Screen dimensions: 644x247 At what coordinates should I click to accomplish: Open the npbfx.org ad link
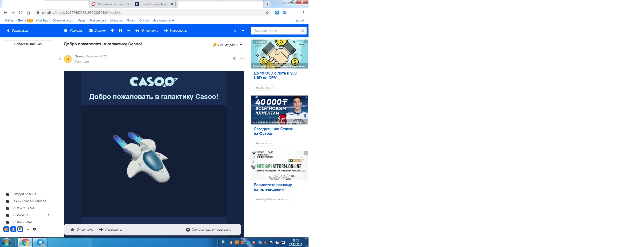click(x=263, y=87)
